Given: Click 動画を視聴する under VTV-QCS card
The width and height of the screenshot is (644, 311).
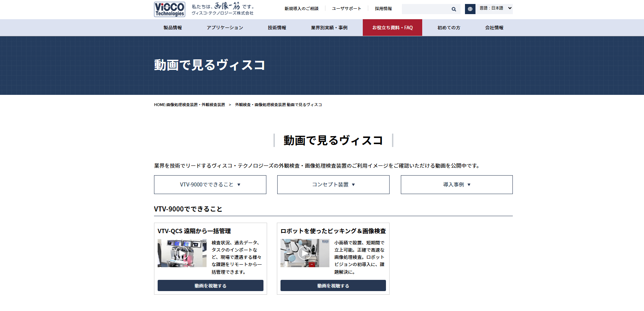Looking at the screenshot, I should tap(211, 286).
